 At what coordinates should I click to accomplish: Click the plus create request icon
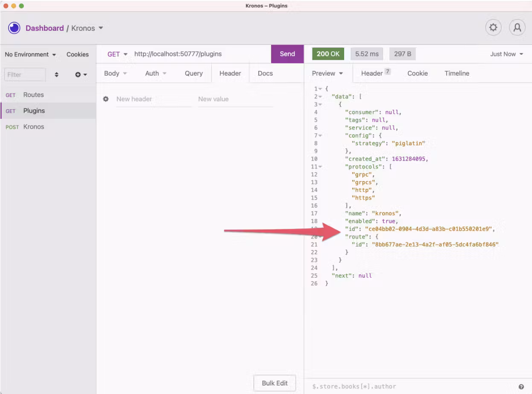(x=81, y=74)
